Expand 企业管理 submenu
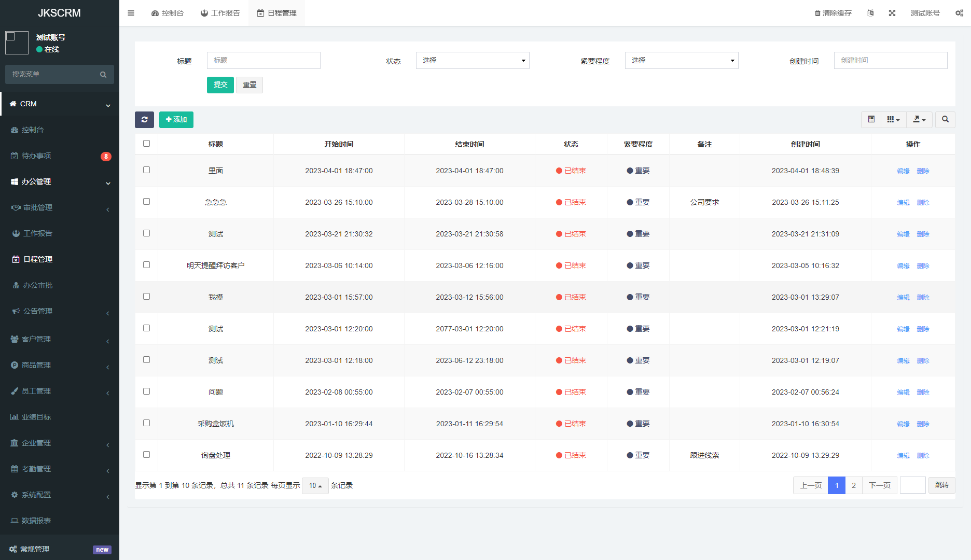Image resolution: width=971 pixels, height=560 pixels. click(60, 443)
